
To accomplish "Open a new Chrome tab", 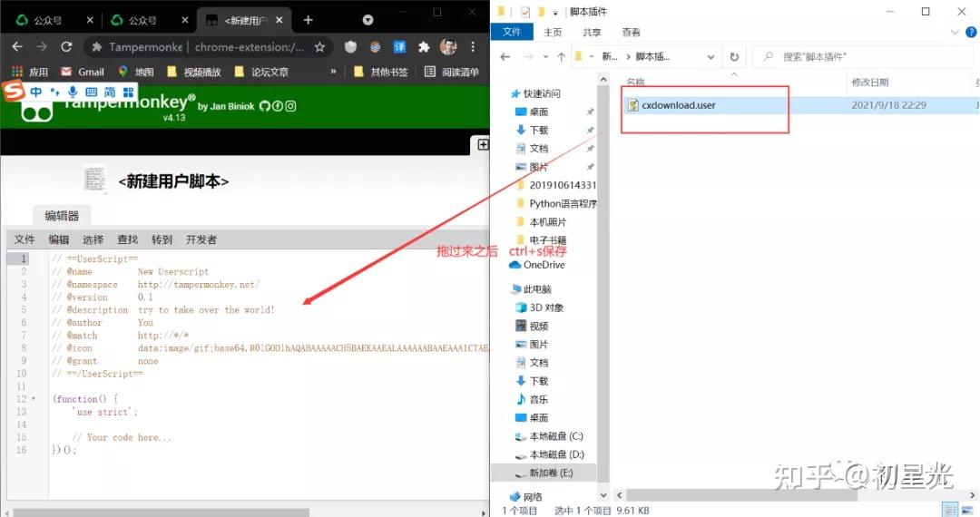I will [x=309, y=20].
